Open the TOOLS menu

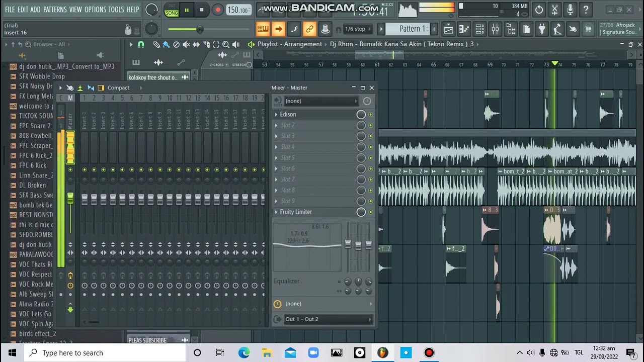116,10
